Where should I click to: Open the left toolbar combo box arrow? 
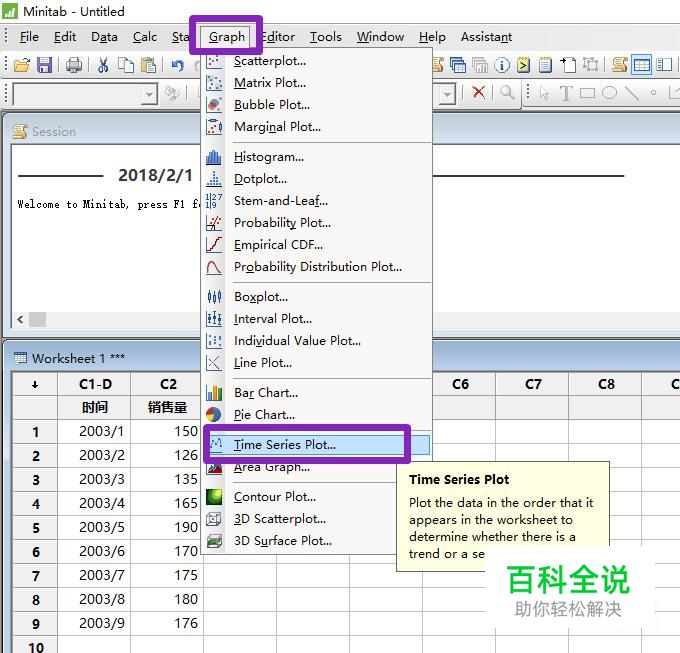(150, 94)
